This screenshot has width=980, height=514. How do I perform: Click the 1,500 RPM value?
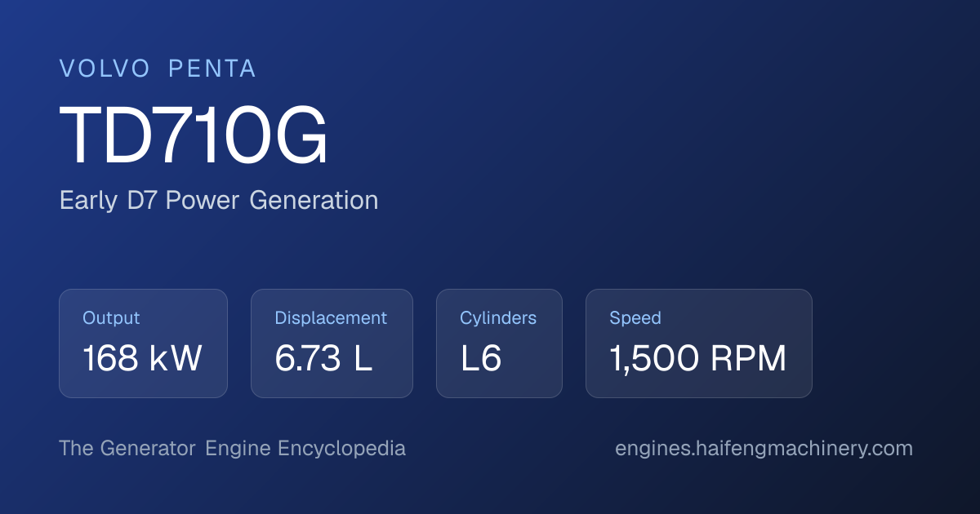click(x=698, y=359)
